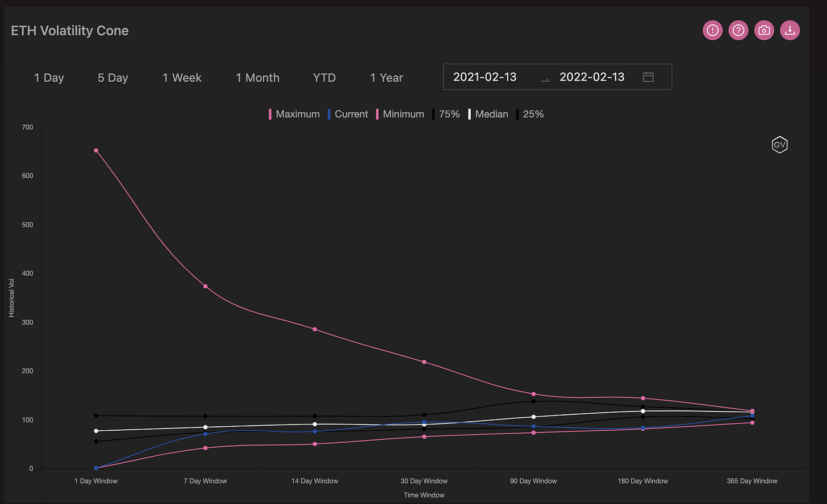This screenshot has width=827, height=504.
Task: Select the YTD range
Action: (x=324, y=78)
